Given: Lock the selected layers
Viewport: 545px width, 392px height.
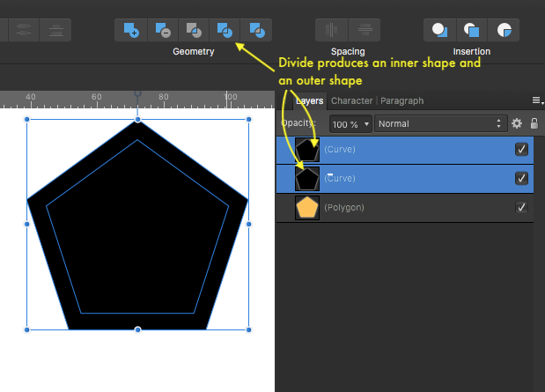Looking at the screenshot, I should pos(534,123).
